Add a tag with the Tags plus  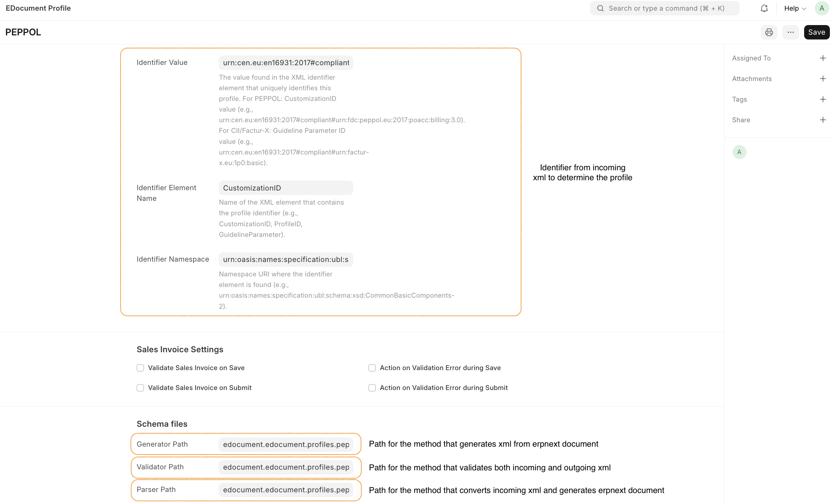pyautogui.click(x=823, y=99)
